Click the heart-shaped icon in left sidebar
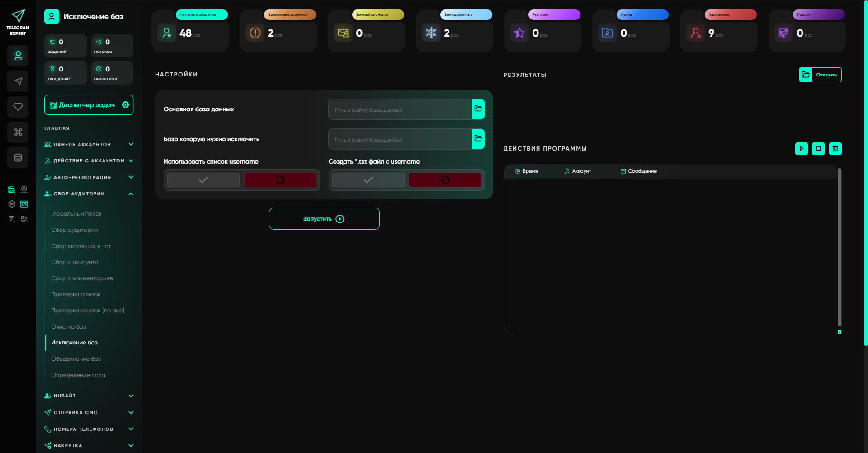This screenshot has width=868, height=453. tap(18, 107)
